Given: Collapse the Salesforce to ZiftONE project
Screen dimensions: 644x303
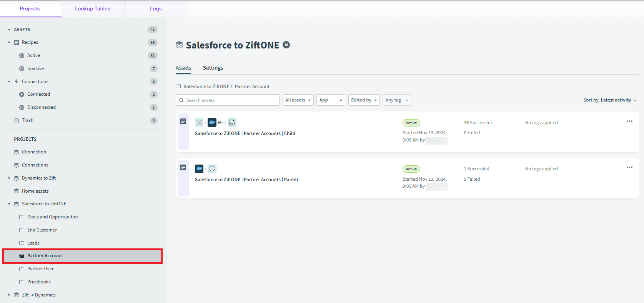Looking at the screenshot, I should click(9, 204).
